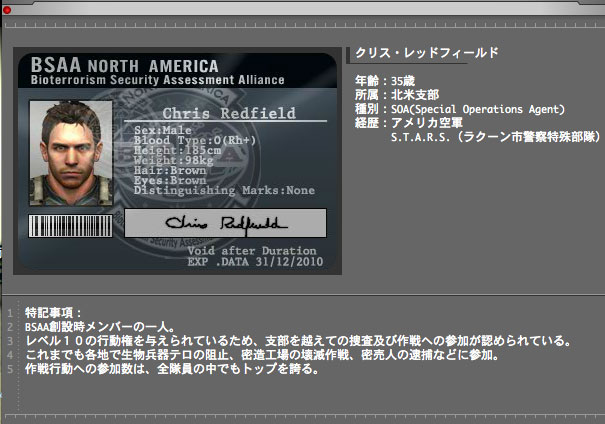Click the barcode on the ID card
This screenshot has height=424, width=605.
click(71, 226)
